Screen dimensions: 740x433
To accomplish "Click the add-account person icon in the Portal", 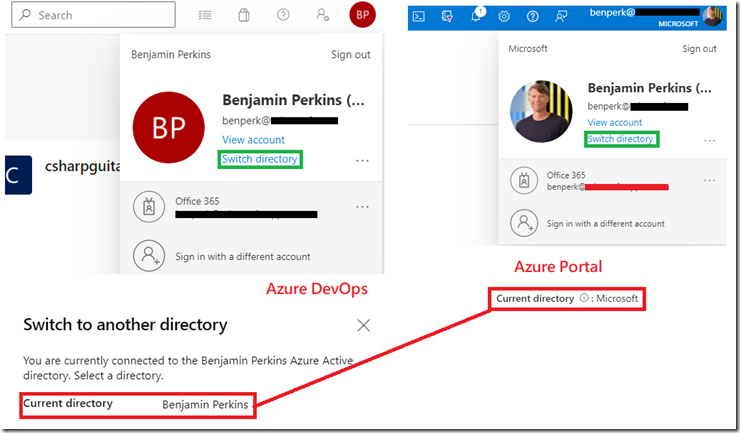I will (524, 223).
